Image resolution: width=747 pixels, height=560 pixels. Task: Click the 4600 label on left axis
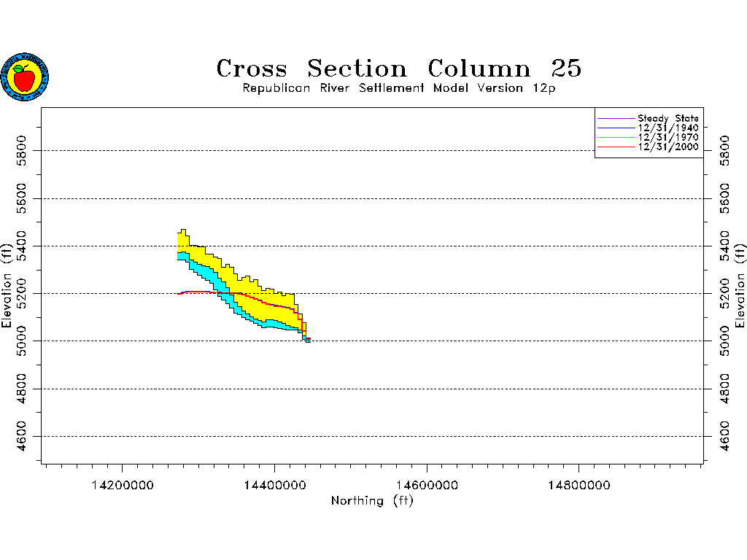pyautogui.click(x=21, y=436)
